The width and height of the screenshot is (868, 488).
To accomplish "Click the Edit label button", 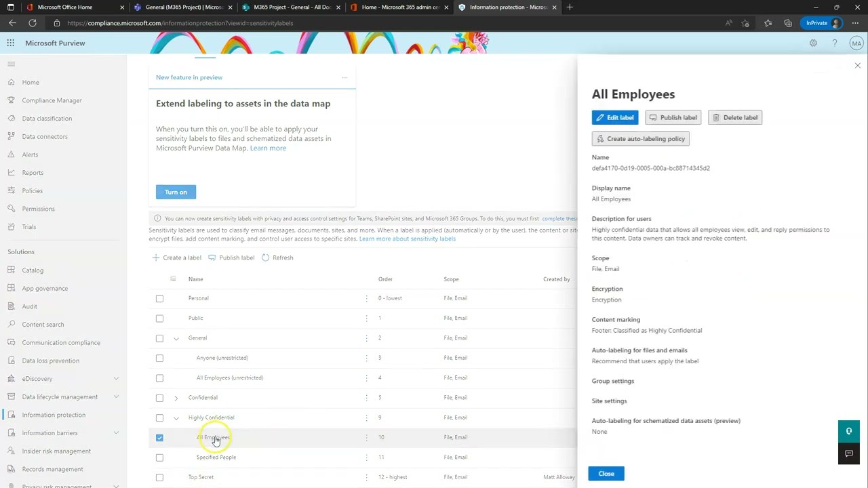I will (615, 117).
